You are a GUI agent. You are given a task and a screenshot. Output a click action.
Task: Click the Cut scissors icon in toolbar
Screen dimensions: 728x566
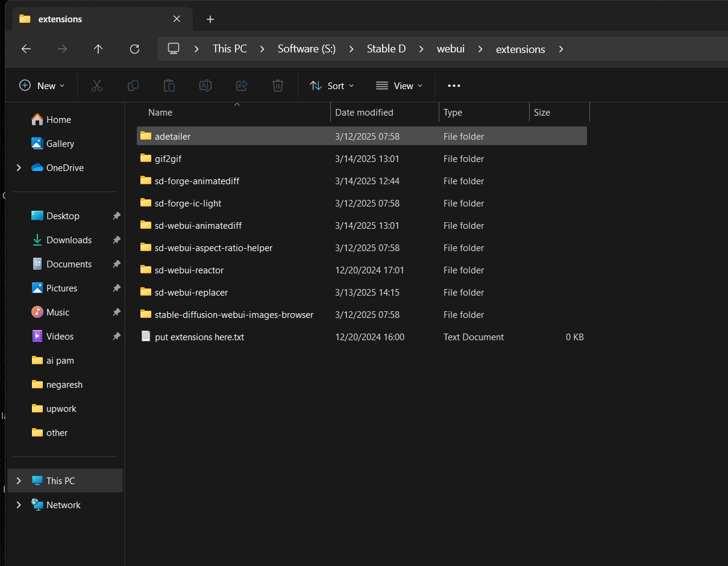[x=97, y=86]
